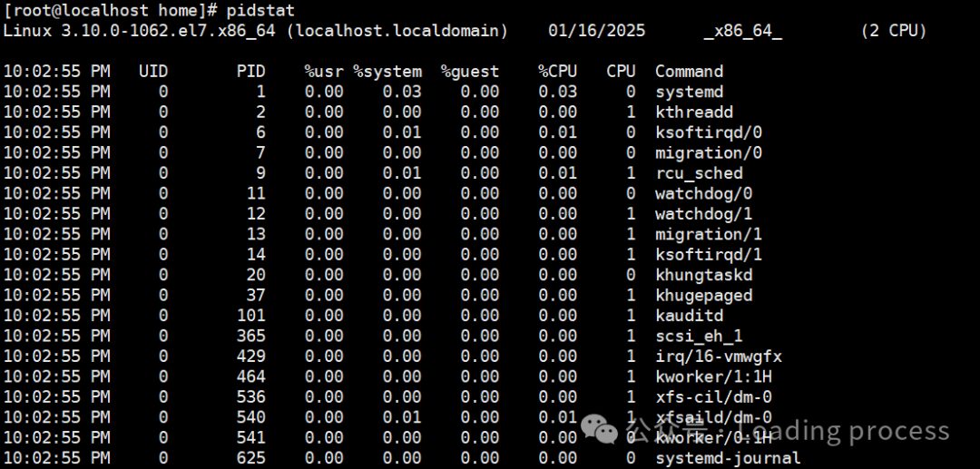The image size is (980, 469).
Task: Select the kauditd command name
Action: tap(689, 316)
